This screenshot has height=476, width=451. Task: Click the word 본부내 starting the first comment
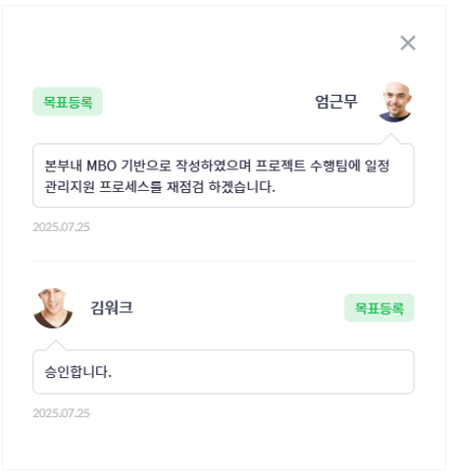click(x=63, y=166)
